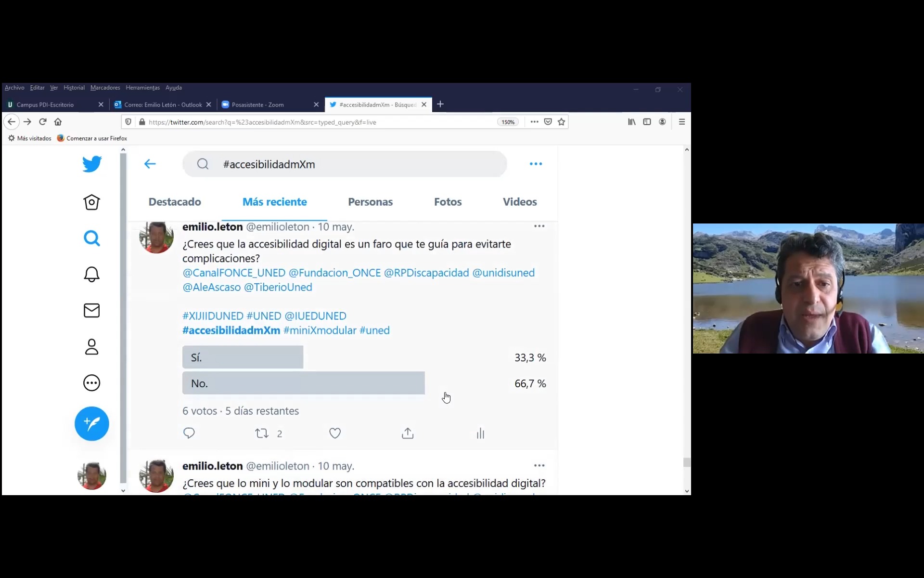Open Ayuda menu

173,88
